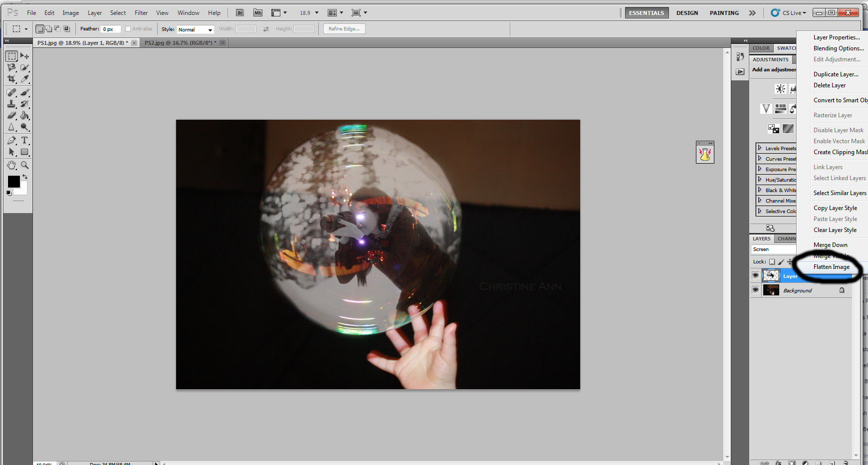Select the Eyedropper tool
This screenshot has width=868, height=465.
point(24,79)
